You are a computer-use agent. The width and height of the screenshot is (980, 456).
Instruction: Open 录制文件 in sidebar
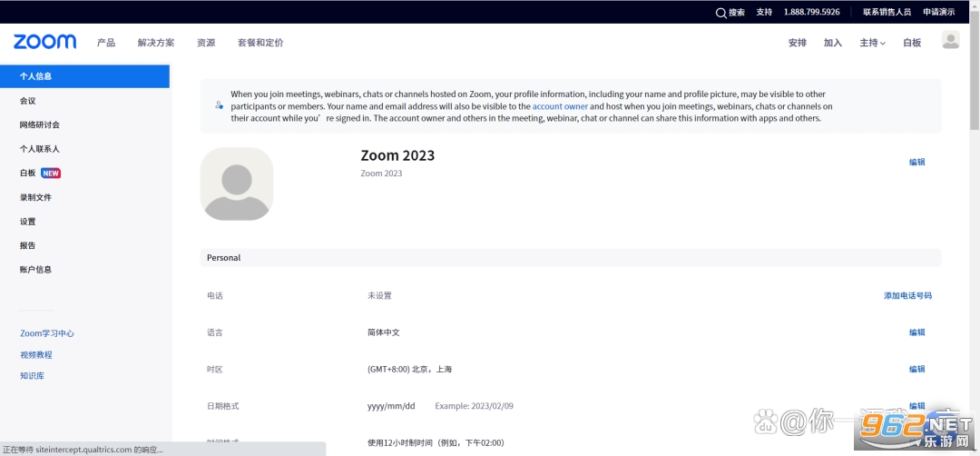pos(35,197)
